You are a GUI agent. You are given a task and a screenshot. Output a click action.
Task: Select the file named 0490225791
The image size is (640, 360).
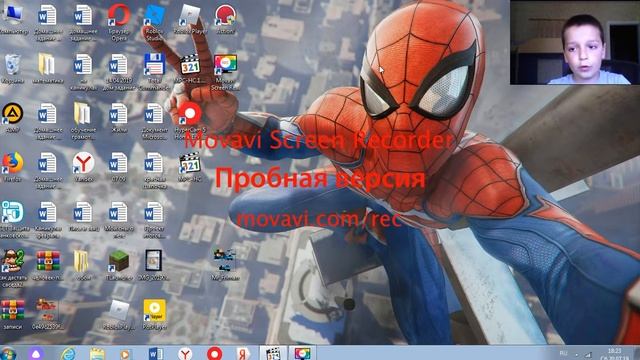coord(47,314)
